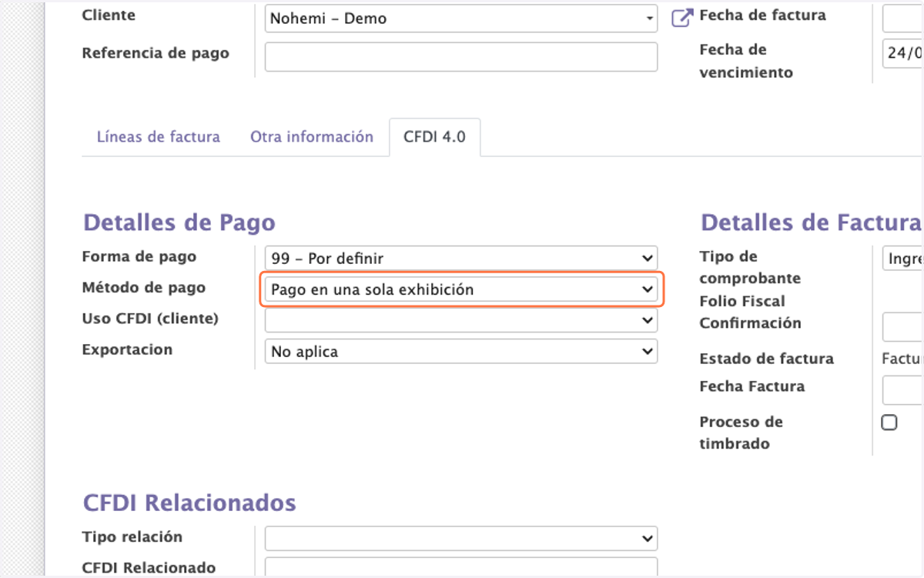This screenshot has width=924, height=578.
Task: Open the external link icon beside Cliente
Action: 682,18
